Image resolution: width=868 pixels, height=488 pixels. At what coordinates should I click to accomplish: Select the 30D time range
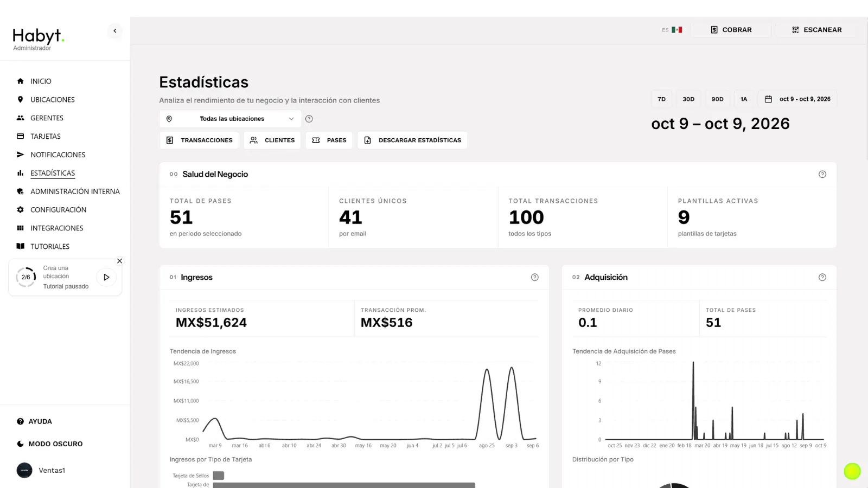688,99
